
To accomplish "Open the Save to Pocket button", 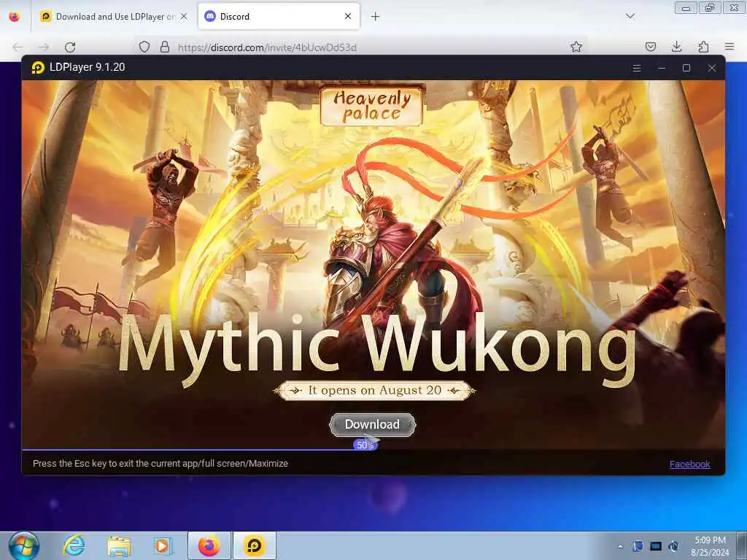I will coord(650,47).
